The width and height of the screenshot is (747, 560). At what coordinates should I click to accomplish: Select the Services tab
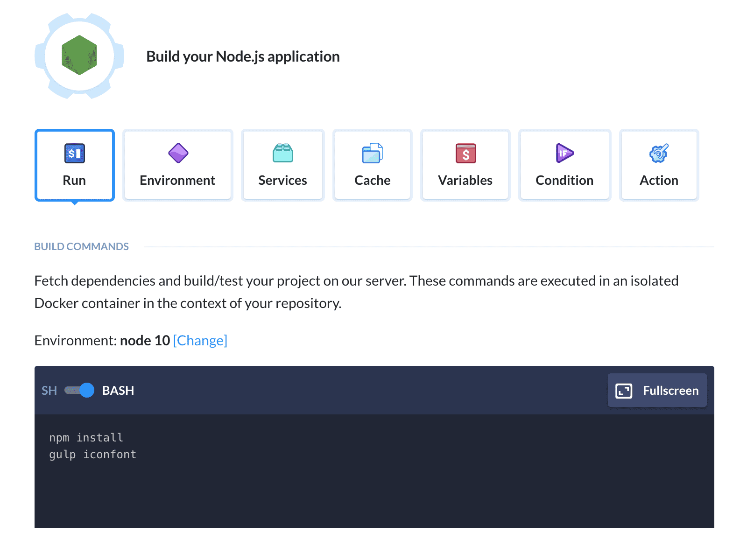coord(282,165)
